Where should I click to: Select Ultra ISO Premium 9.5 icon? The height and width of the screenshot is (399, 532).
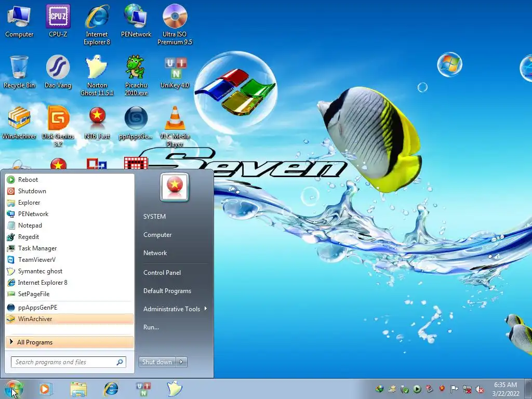click(x=175, y=24)
